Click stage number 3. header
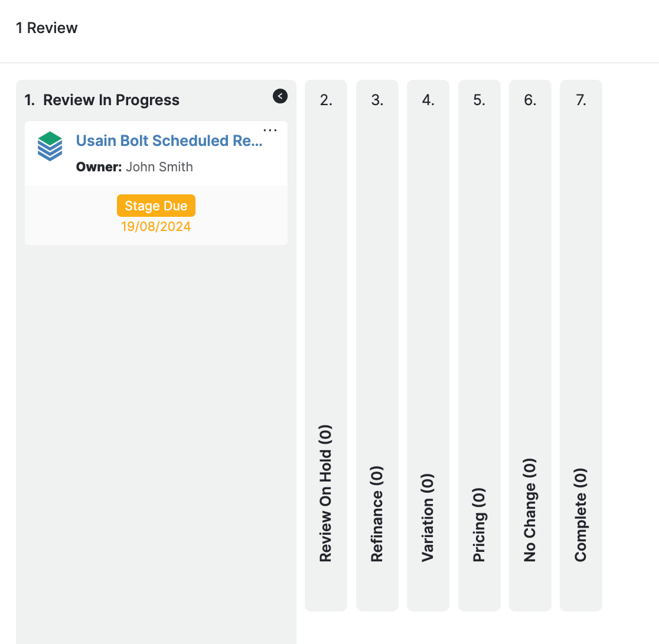659x644 pixels. [377, 100]
